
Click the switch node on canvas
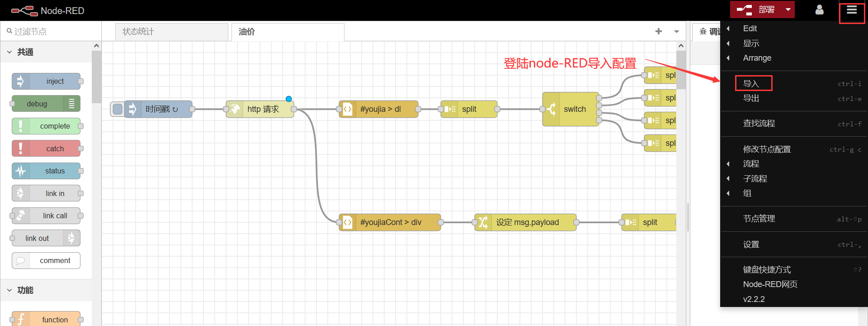click(571, 109)
